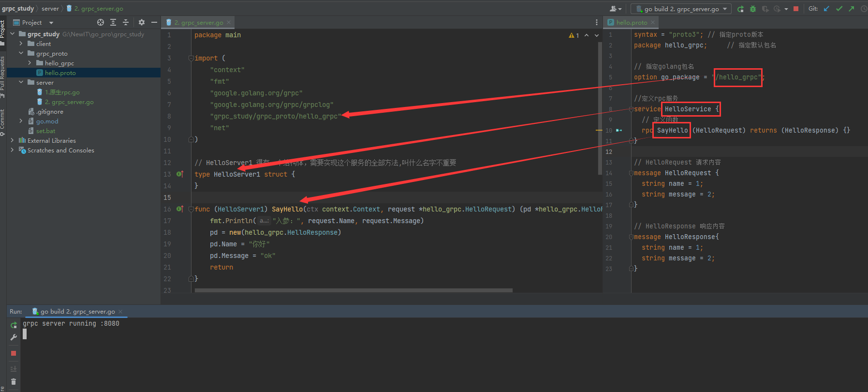
Task: Open dropdown arrow next to profiler icon
Action: click(x=786, y=9)
